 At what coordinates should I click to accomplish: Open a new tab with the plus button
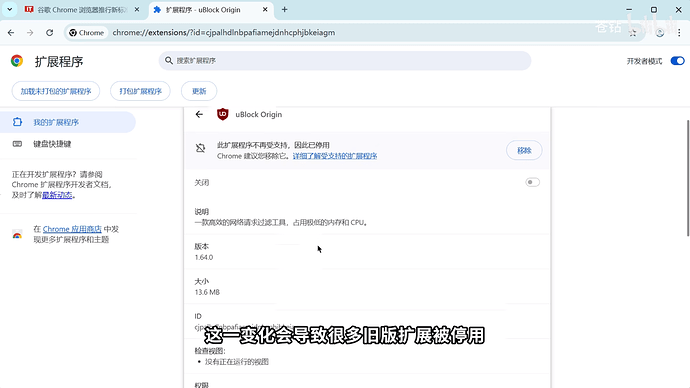pyautogui.click(x=284, y=10)
